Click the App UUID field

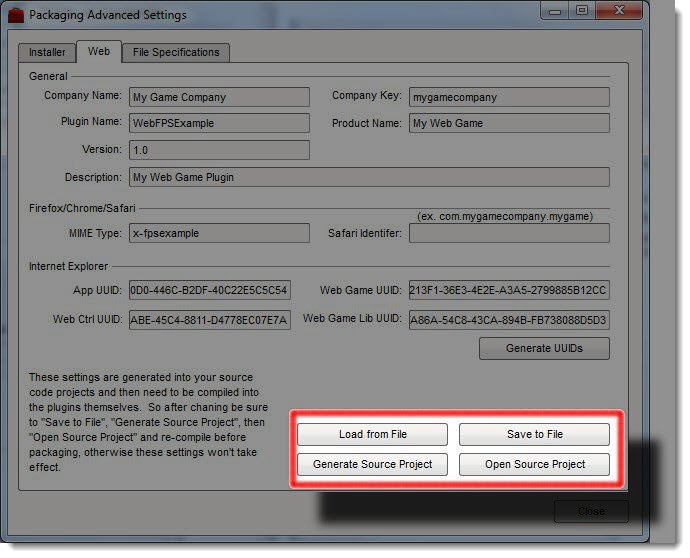209,290
